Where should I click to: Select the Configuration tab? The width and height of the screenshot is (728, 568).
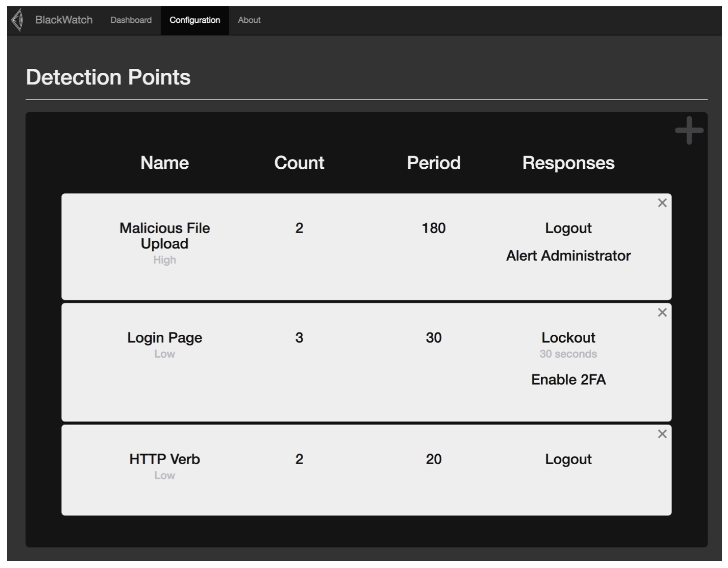(195, 20)
